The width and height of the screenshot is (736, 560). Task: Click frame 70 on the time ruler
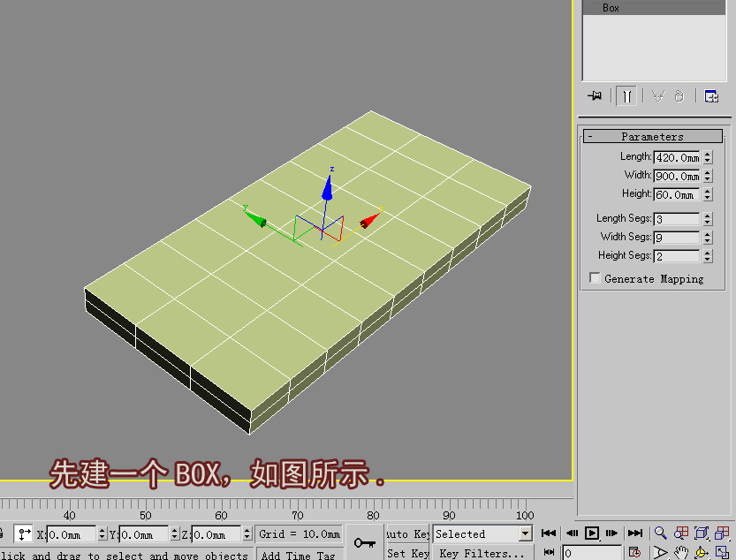click(x=298, y=515)
